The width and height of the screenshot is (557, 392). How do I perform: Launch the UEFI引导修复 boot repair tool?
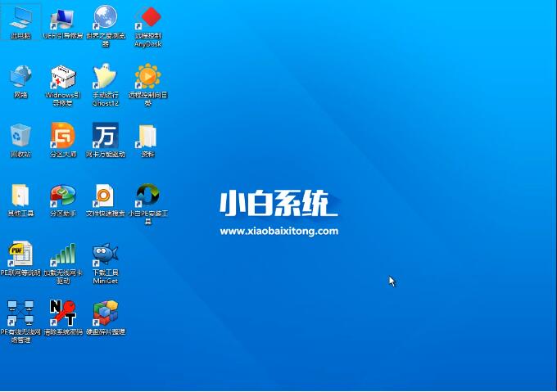point(62,18)
